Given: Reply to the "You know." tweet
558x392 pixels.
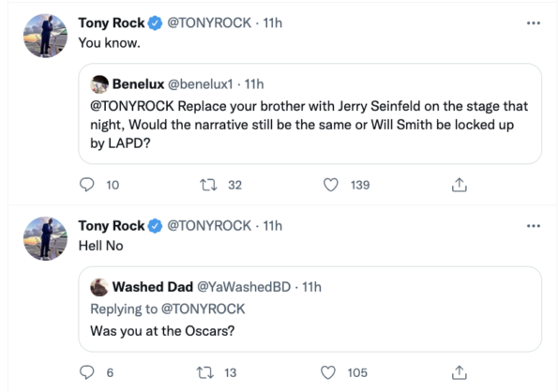Looking at the screenshot, I should pyautogui.click(x=86, y=185).
